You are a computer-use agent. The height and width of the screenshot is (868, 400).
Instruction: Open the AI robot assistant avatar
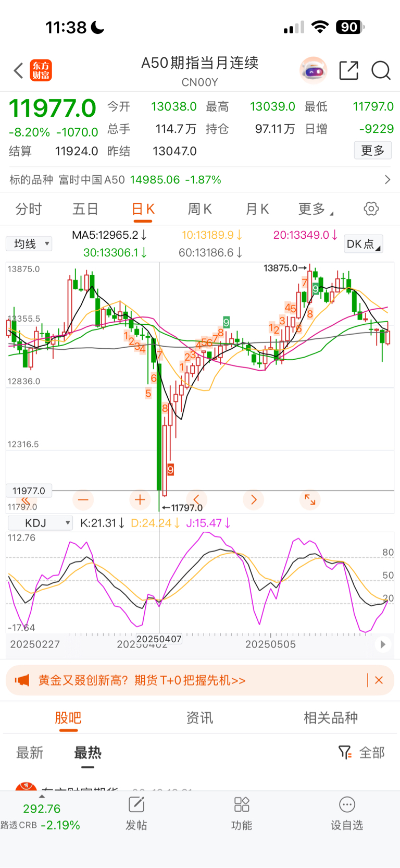point(314,70)
